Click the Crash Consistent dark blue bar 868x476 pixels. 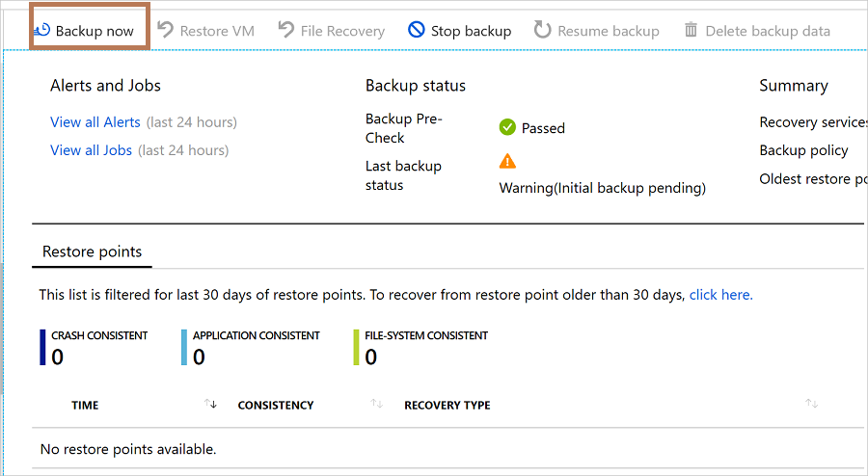[x=43, y=347]
